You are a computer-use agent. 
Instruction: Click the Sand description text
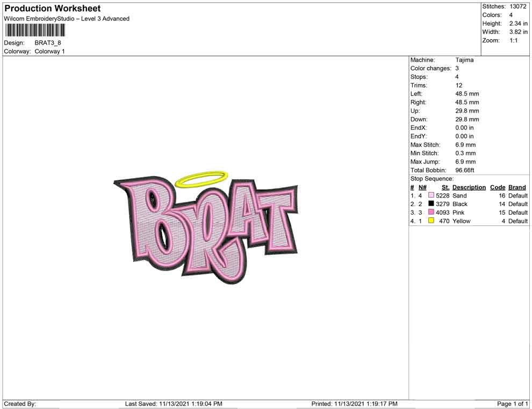pos(459,195)
